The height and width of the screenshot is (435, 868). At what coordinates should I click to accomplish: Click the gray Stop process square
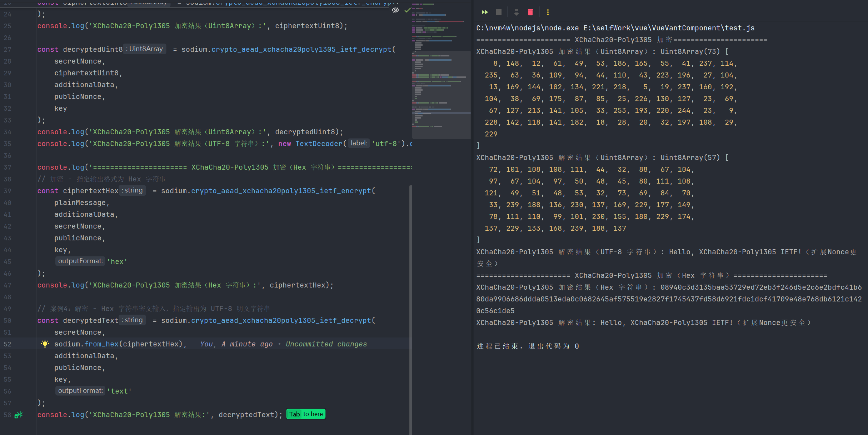tap(499, 12)
